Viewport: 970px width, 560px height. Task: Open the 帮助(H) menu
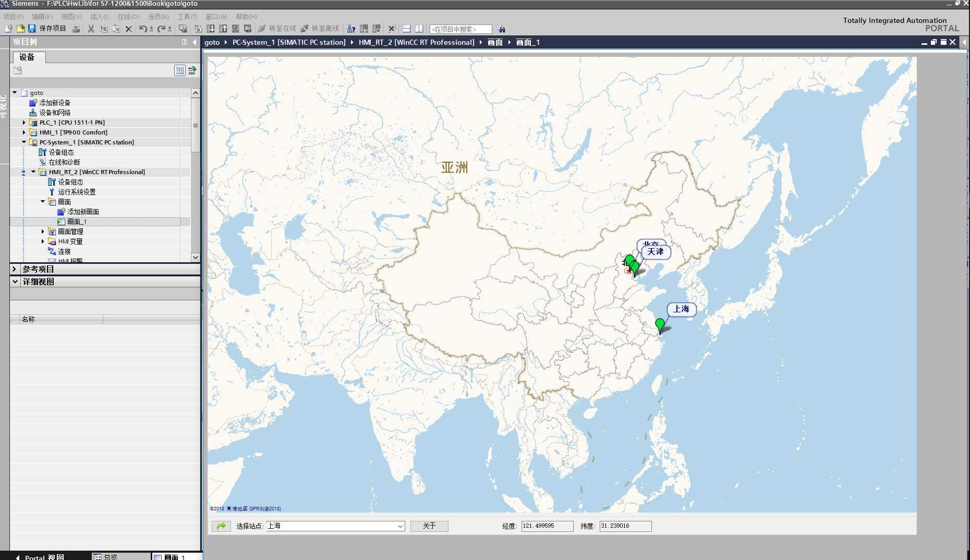[246, 17]
